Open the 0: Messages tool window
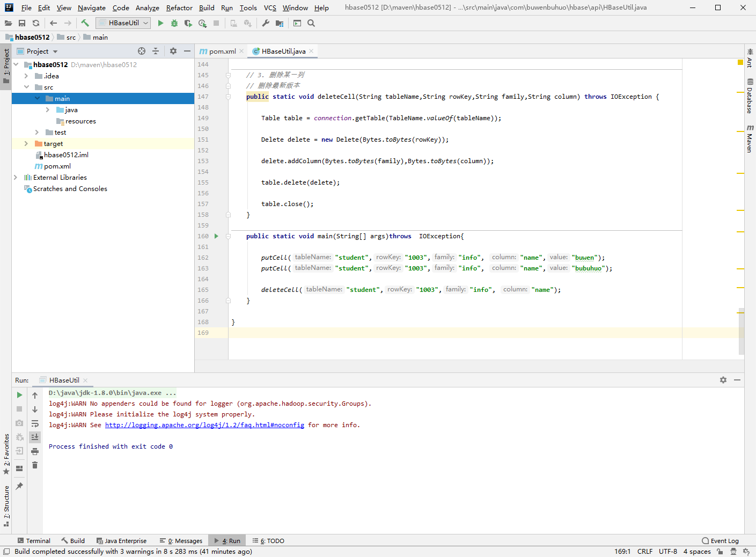Viewport: 756px width, 557px height. click(x=181, y=541)
